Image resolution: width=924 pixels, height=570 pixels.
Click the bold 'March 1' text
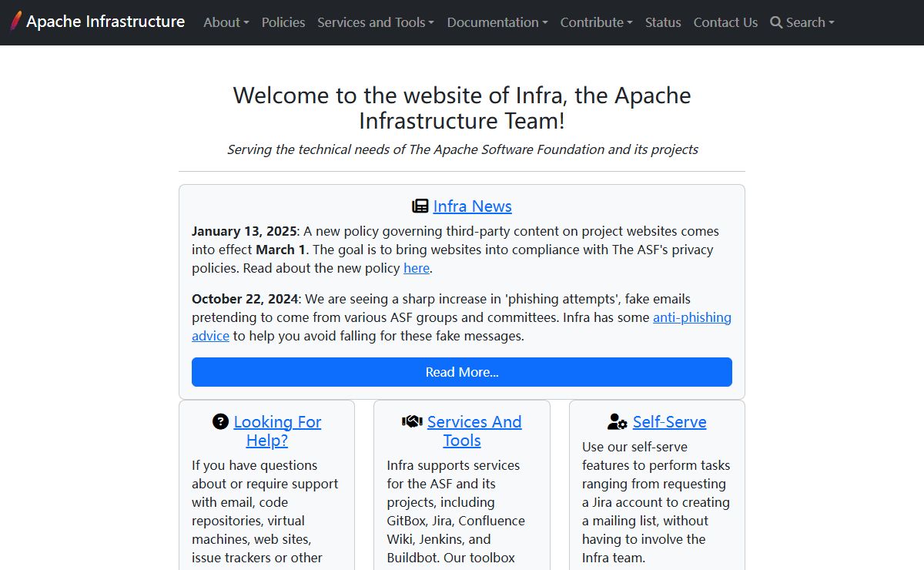[280, 250]
